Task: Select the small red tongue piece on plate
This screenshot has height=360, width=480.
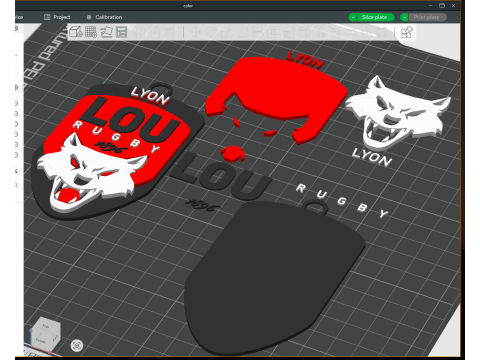Action: pyautogui.click(x=233, y=154)
